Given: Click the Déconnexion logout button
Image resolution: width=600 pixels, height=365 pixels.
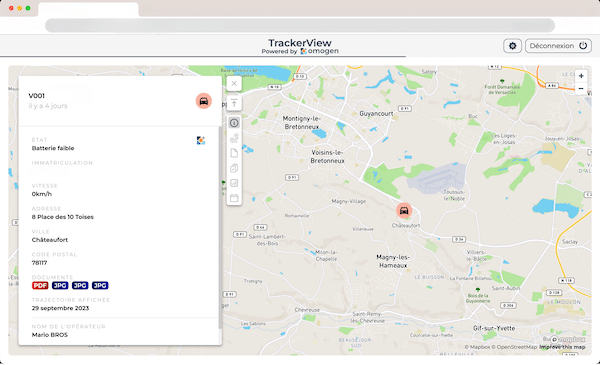Looking at the screenshot, I should pyautogui.click(x=558, y=46).
